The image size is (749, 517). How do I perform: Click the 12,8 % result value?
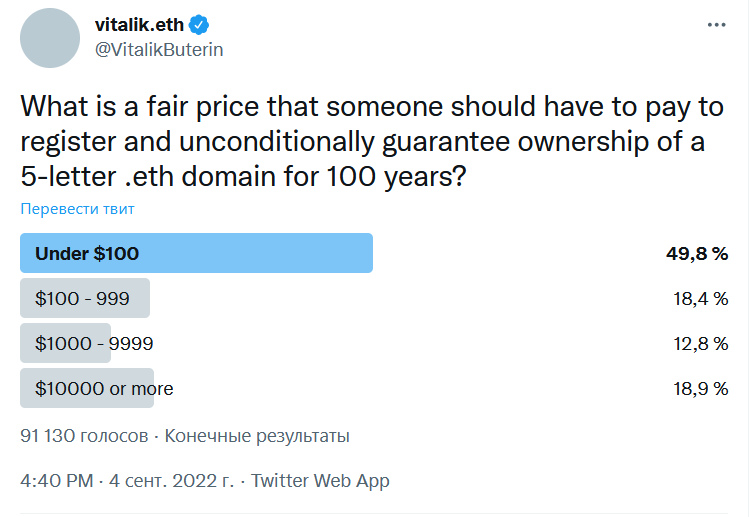click(700, 343)
